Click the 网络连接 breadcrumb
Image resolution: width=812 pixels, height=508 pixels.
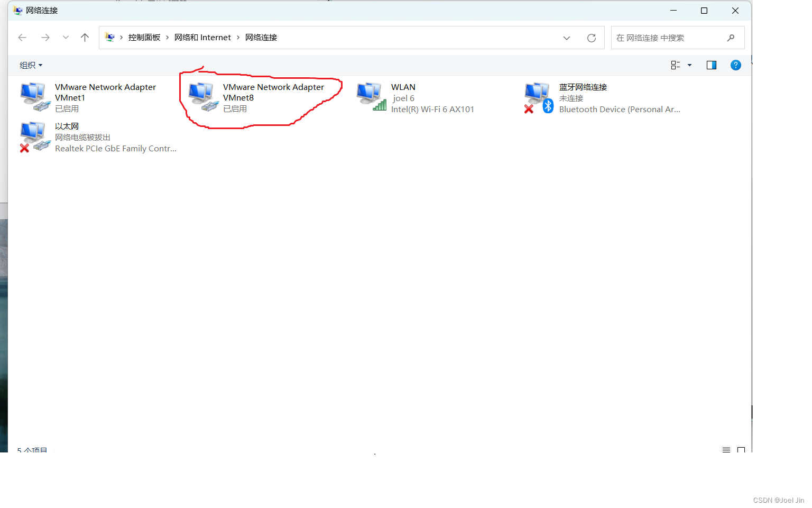pos(261,38)
